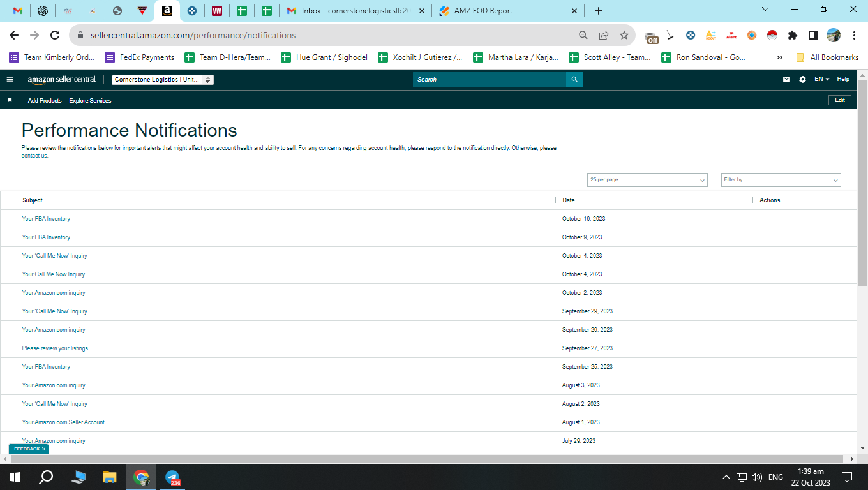Switch to the pinned ChatGPT tab

[x=43, y=11]
